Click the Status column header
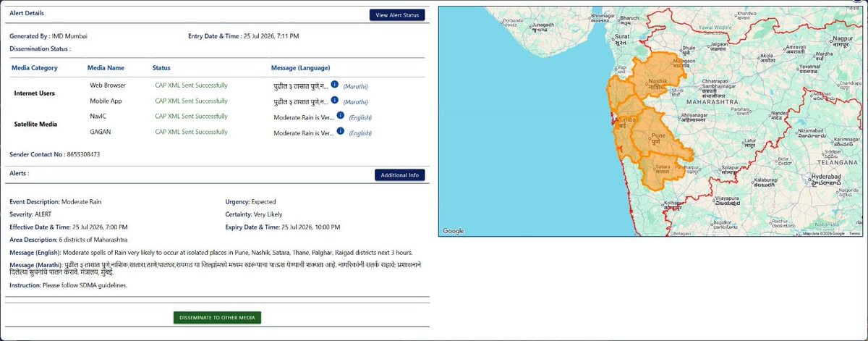 click(161, 68)
